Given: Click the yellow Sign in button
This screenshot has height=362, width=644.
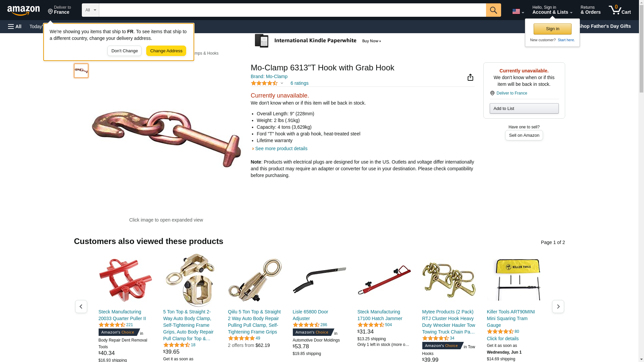Looking at the screenshot, I should [552, 29].
